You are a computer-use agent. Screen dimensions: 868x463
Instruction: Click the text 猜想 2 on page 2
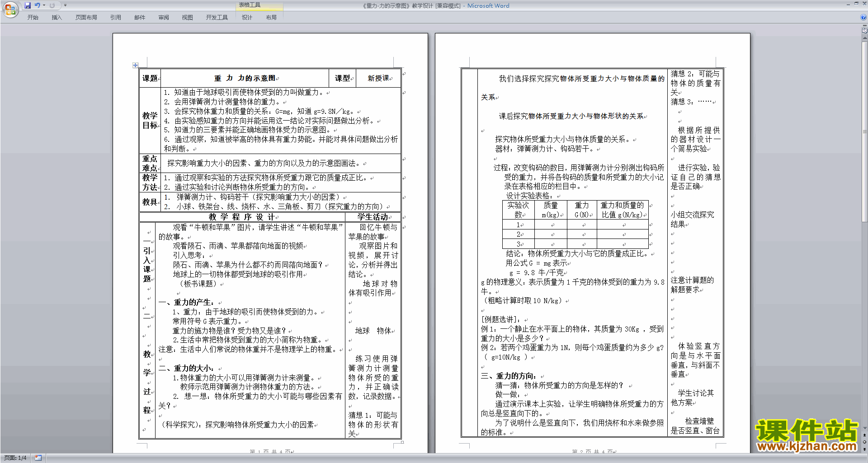click(682, 74)
